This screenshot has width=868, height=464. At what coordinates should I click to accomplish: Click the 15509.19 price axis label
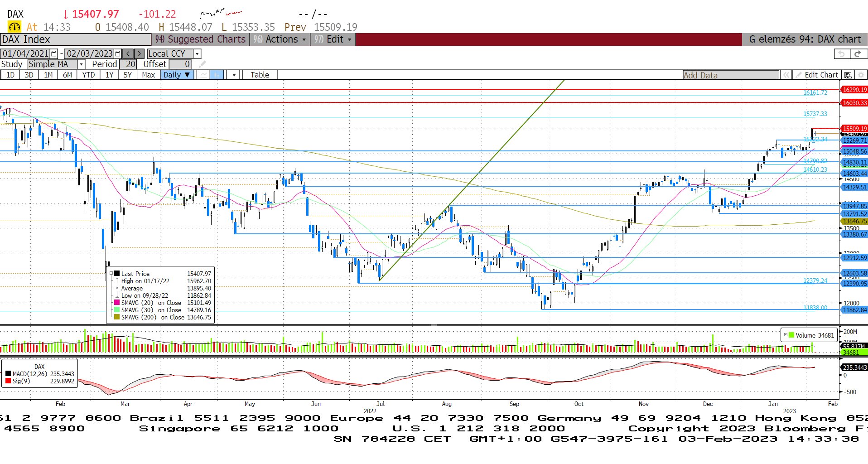click(x=854, y=129)
